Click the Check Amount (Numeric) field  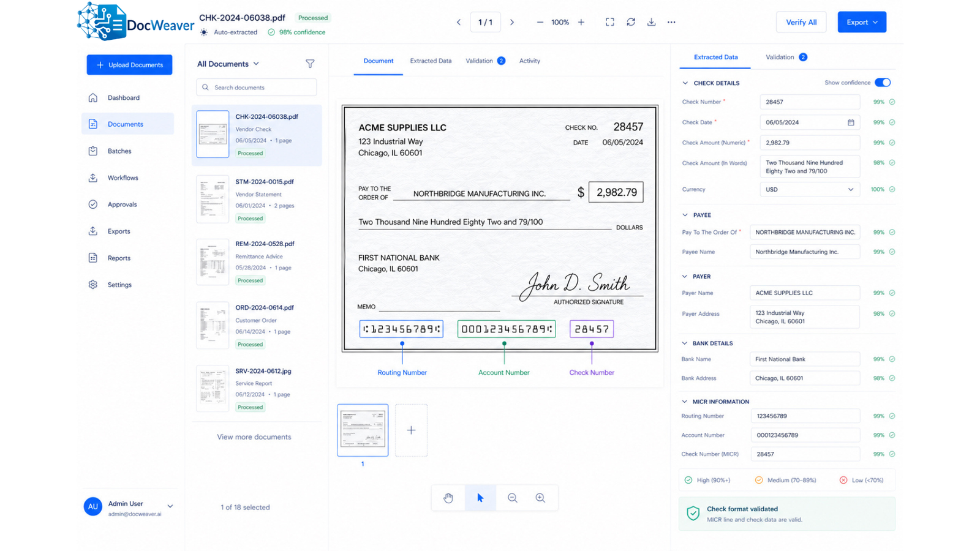(x=809, y=143)
